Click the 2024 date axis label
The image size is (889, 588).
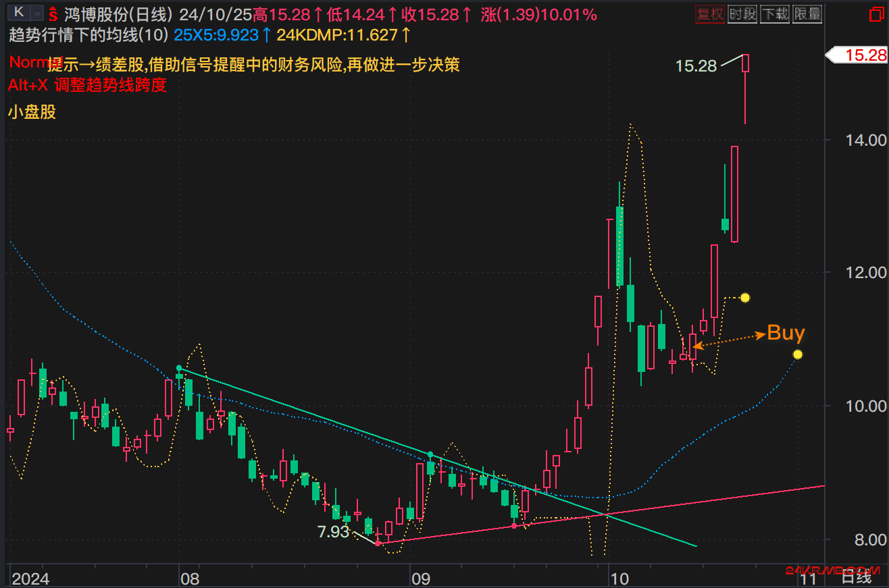tap(30, 579)
